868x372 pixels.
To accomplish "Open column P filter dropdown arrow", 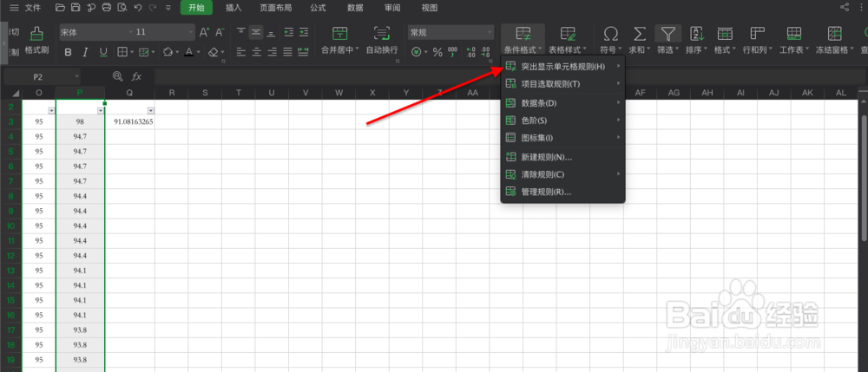I will click(x=100, y=110).
